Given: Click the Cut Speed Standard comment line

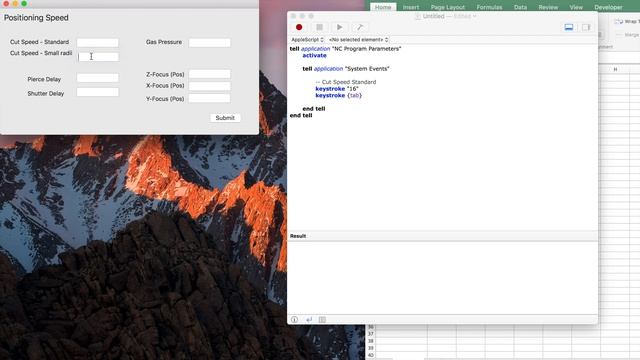Looking at the screenshot, I should 346,82.
